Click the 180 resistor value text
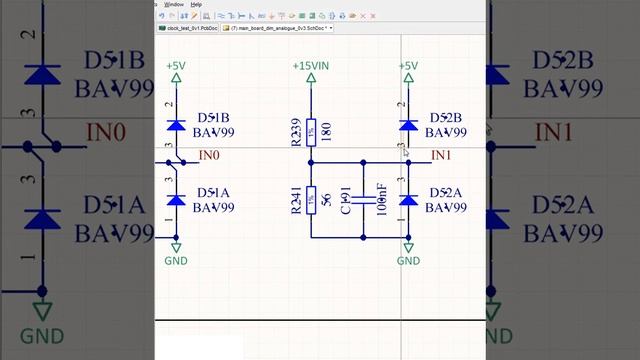This screenshot has width=640, height=360. coord(326,132)
